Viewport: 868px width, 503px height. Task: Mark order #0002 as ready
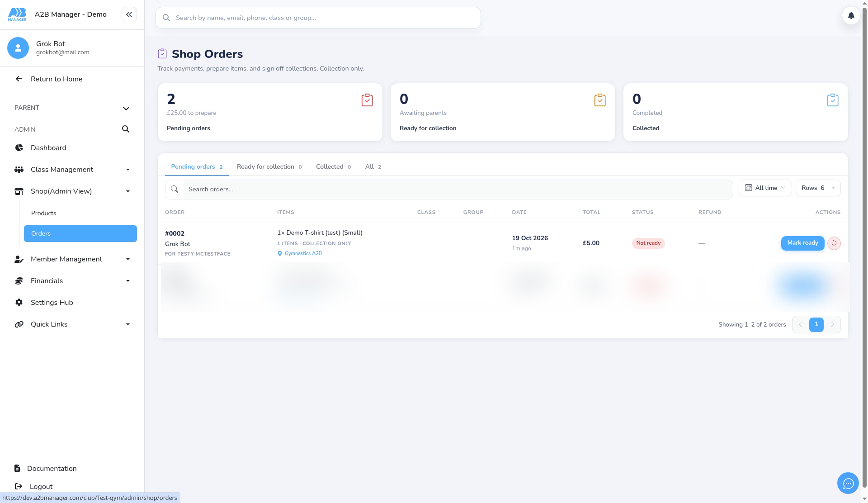point(802,243)
